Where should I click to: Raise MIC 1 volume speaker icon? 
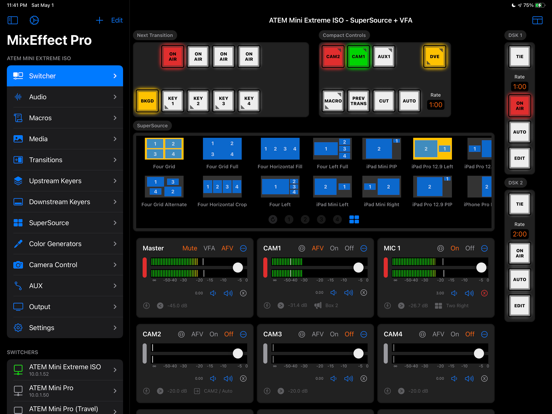pyautogui.click(x=469, y=293)
